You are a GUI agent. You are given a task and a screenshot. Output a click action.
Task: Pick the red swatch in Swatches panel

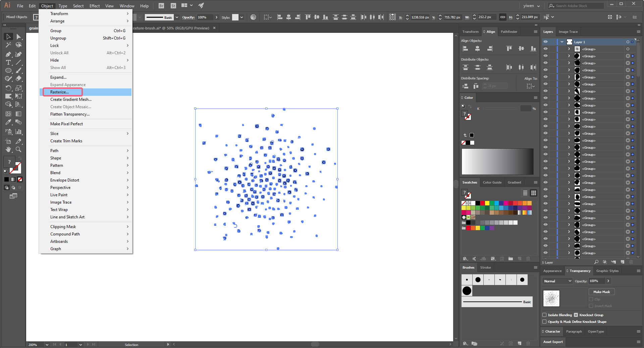point(482,203)
